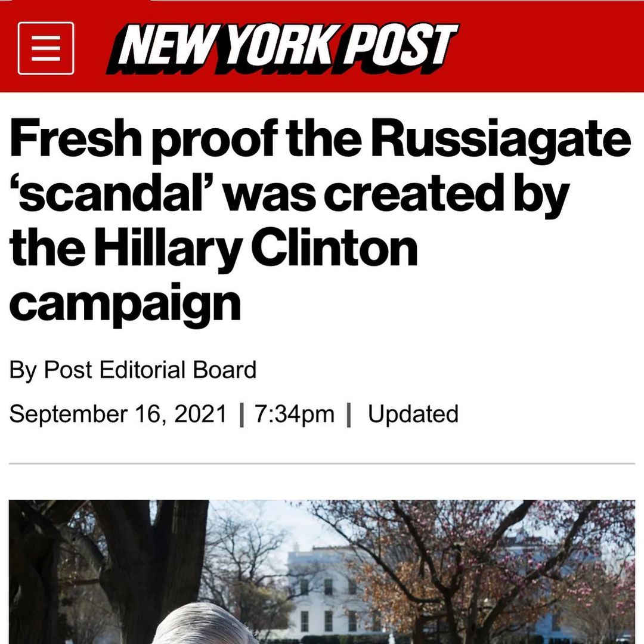644x644 pixels.
Task: Open the hamburger navigation menu
Action: 46,48
